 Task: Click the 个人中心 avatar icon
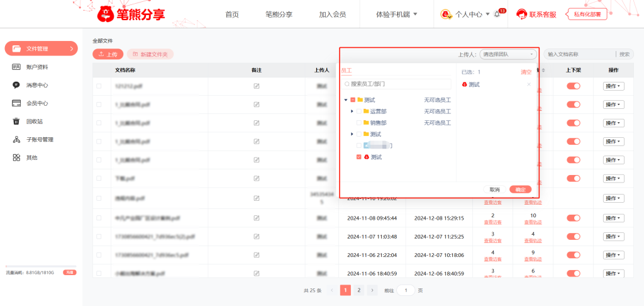(x=447, y=14)
